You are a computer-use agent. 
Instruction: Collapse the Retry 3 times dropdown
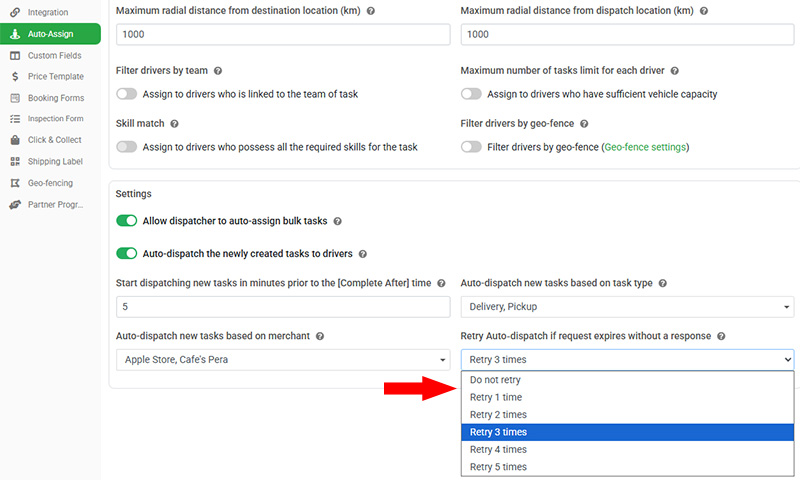coord(627,360)
